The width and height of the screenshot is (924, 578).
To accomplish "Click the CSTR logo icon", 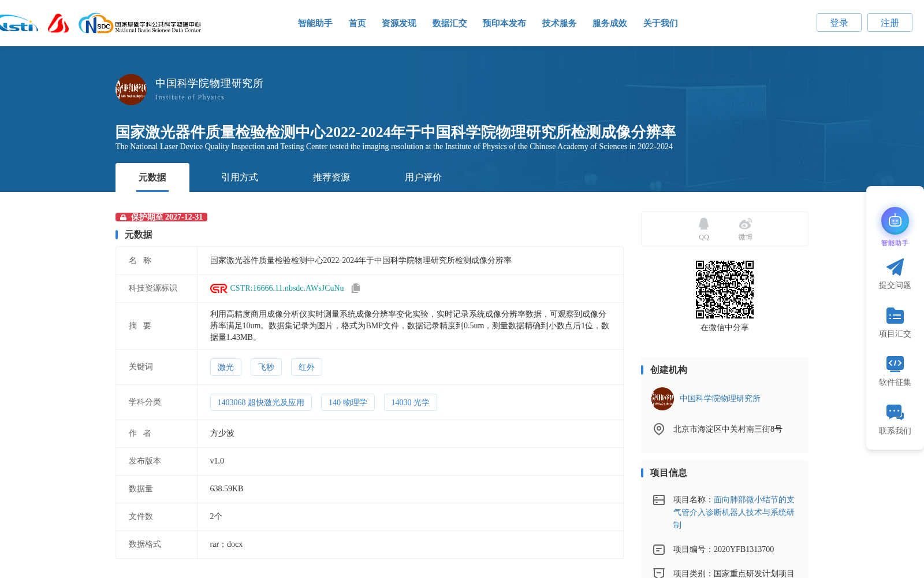I will pyautogui.click(x=218, y=288).
